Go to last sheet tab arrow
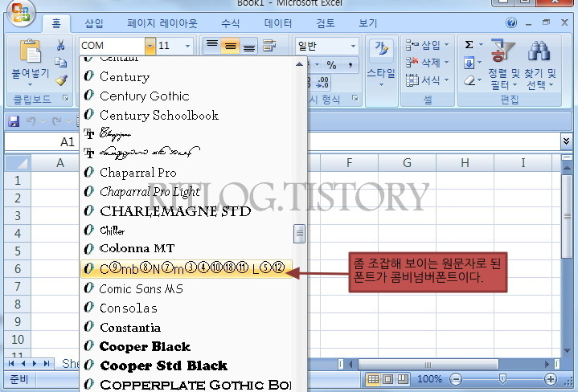The height and width of the screenshot is (392, 578). (x=47, y=364)
